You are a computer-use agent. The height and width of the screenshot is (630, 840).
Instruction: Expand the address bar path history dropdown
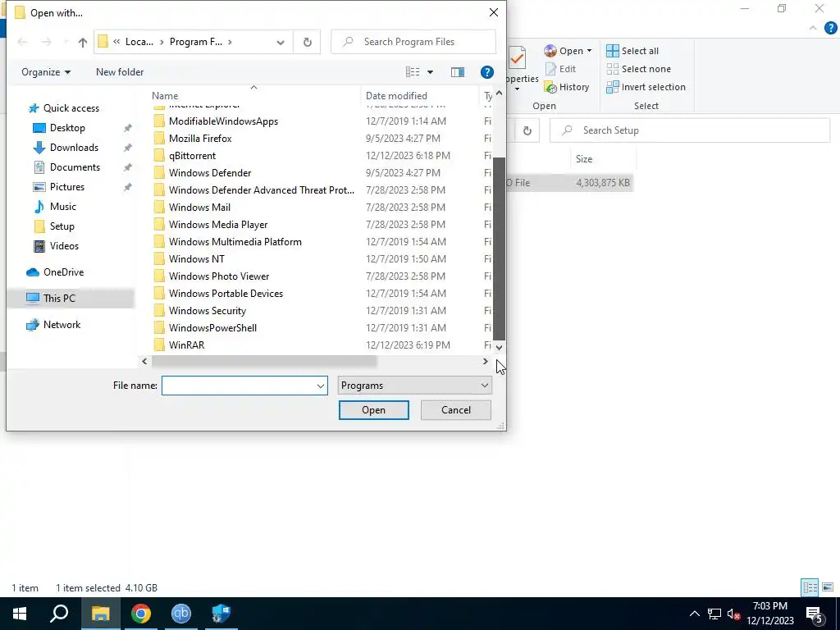[x=281, y=43]
